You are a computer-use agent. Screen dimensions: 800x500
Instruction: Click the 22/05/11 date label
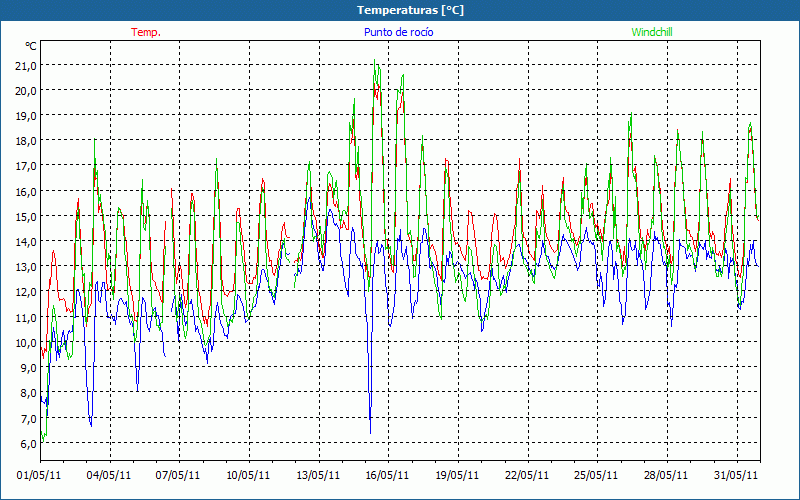tap(527, 475)
